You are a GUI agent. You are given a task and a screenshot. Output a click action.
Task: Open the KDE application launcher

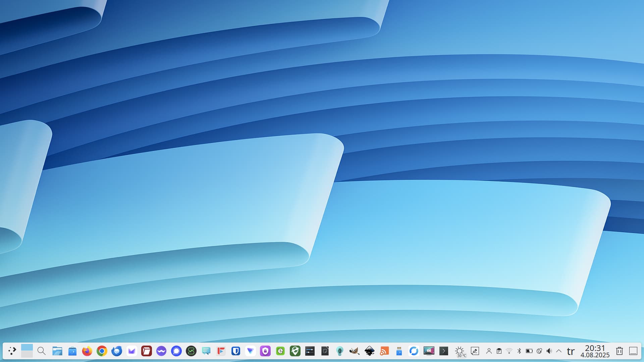pos(12,351)
